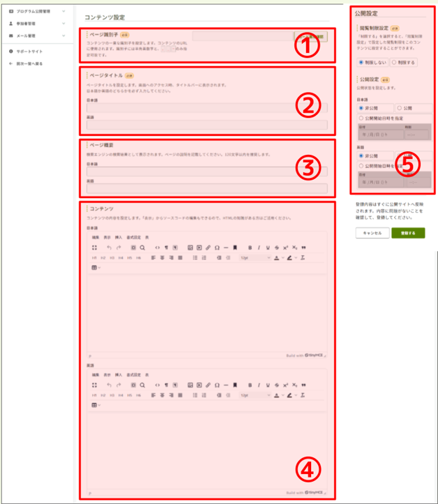Click the 日本語 publication date field
This screenshot has width=438, height=504.
[x=381, y=135]
